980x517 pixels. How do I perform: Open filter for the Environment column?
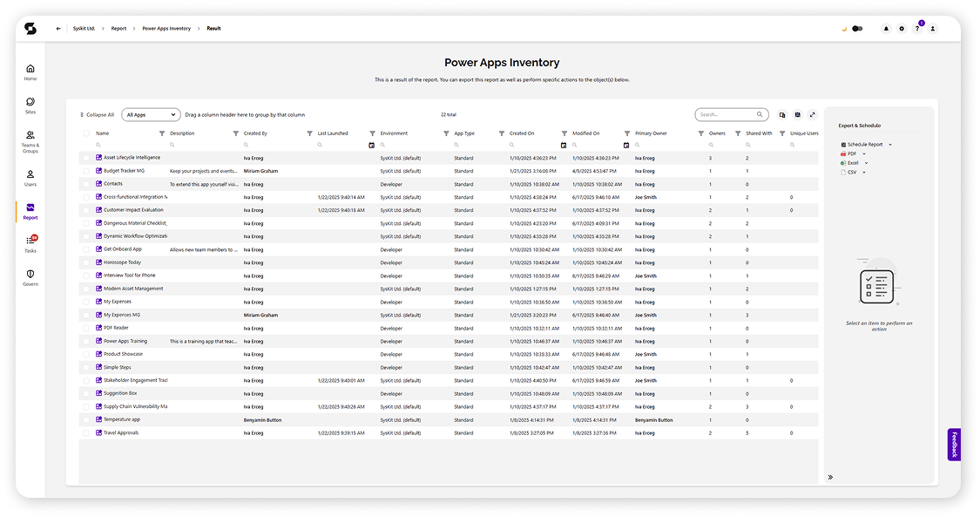tap(446, 133)
